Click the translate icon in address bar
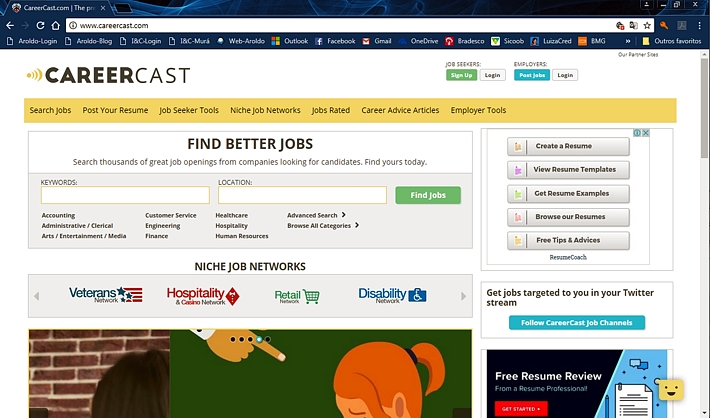710x418 pixels. [633, 25]
